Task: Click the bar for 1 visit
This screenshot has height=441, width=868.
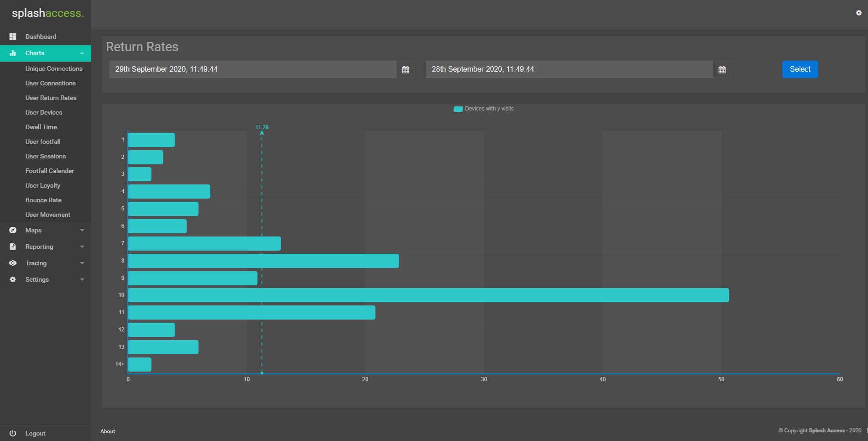Action: [152, 140]
